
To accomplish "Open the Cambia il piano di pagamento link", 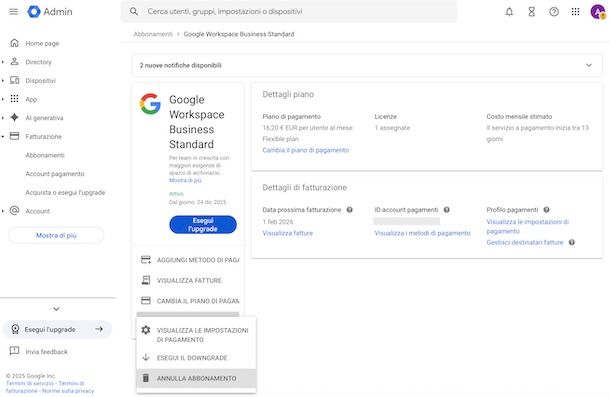I will point(305,150).
